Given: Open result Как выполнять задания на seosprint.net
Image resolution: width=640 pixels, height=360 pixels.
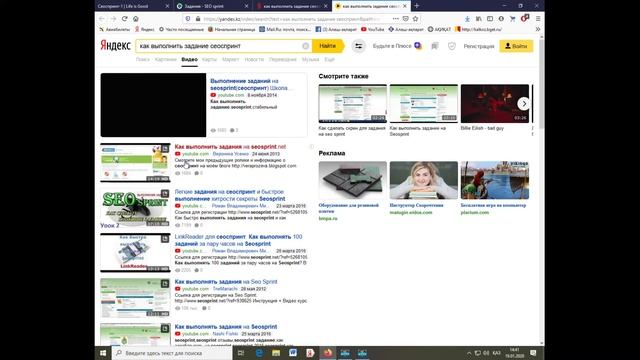Looking at the screenshot, I should [x=230, y=147].
